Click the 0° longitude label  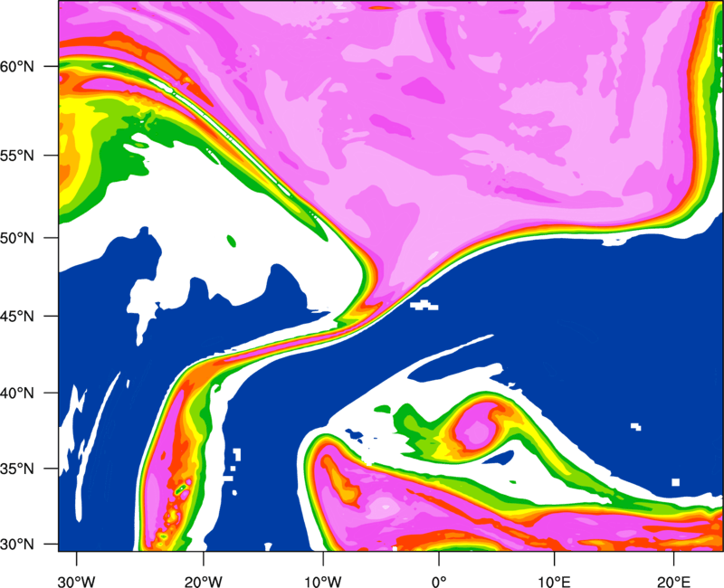click(x=439, y=582)
